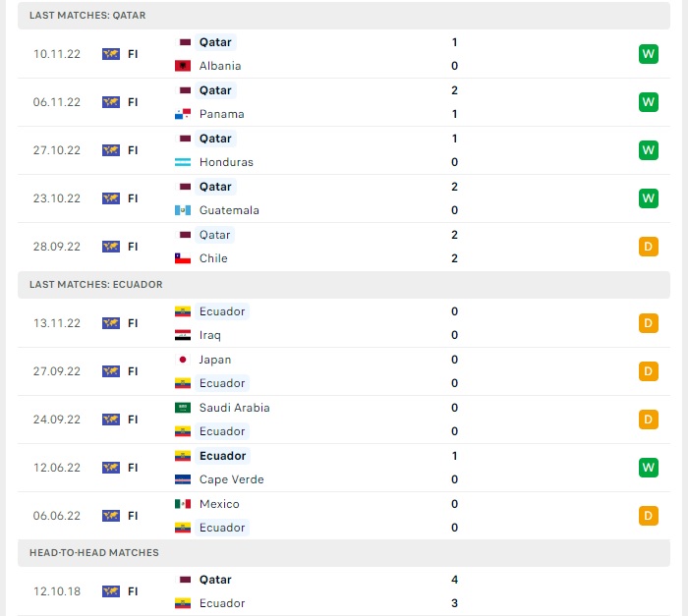Click the Last Matches: Qatar section header
The image size is (688, 616).
click(88, 16)
